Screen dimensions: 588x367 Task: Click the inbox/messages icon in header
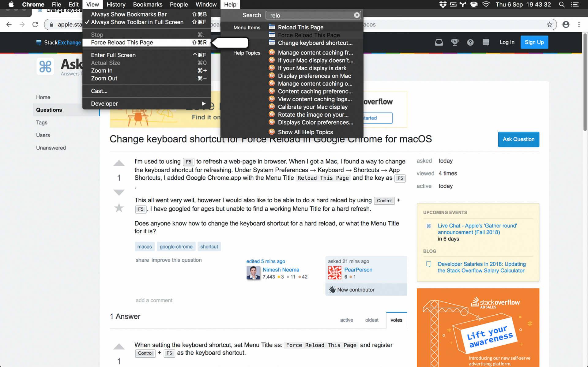coord(439,42)
